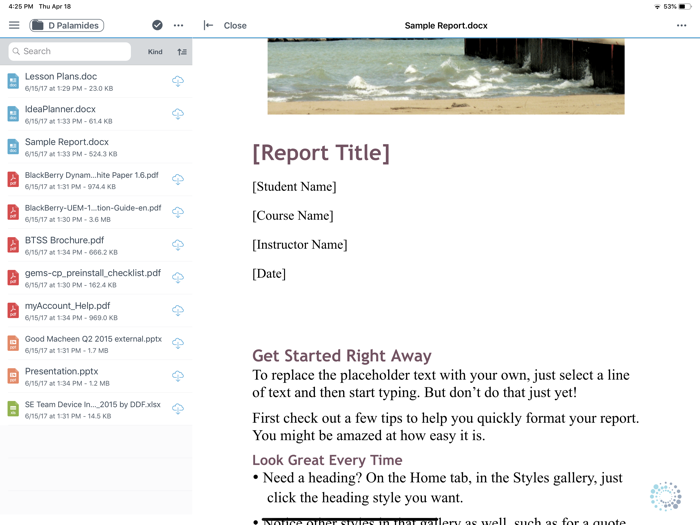Select Sample Report.docx in file list
700x525 pixels.
point(96,147)
